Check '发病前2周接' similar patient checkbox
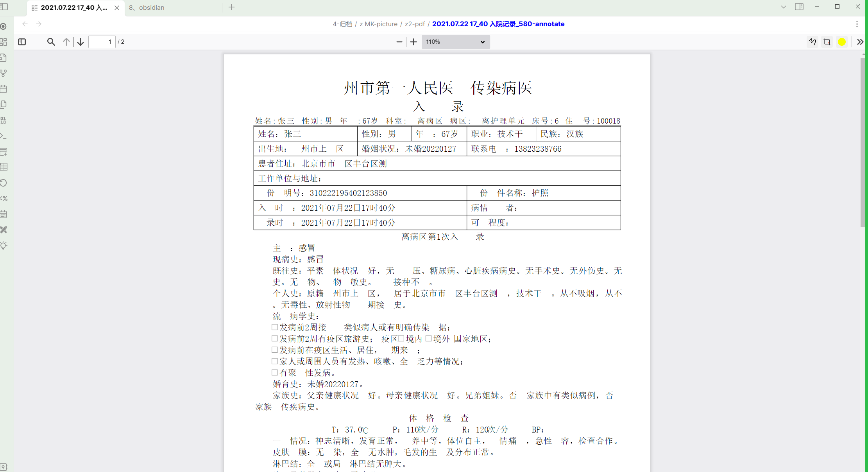Viewport: 868px width, 472px height. pyautogui.click(x=275, y=327)
